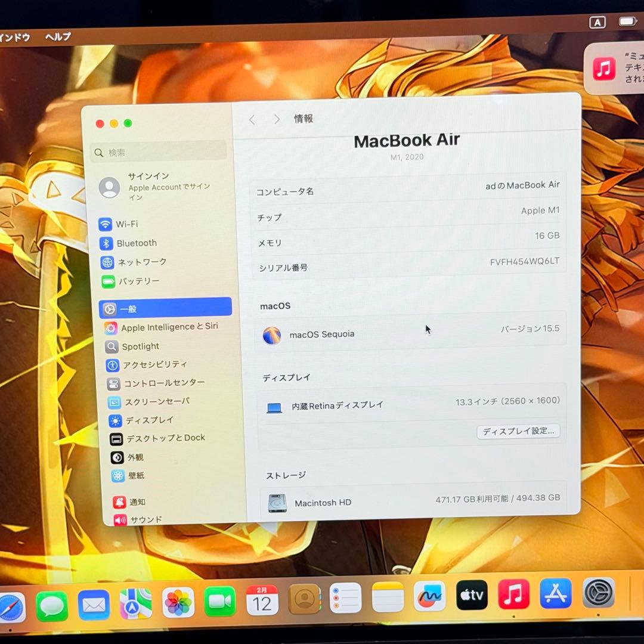
Task: Open スクリーンセーバ settings
Action: 149,402
